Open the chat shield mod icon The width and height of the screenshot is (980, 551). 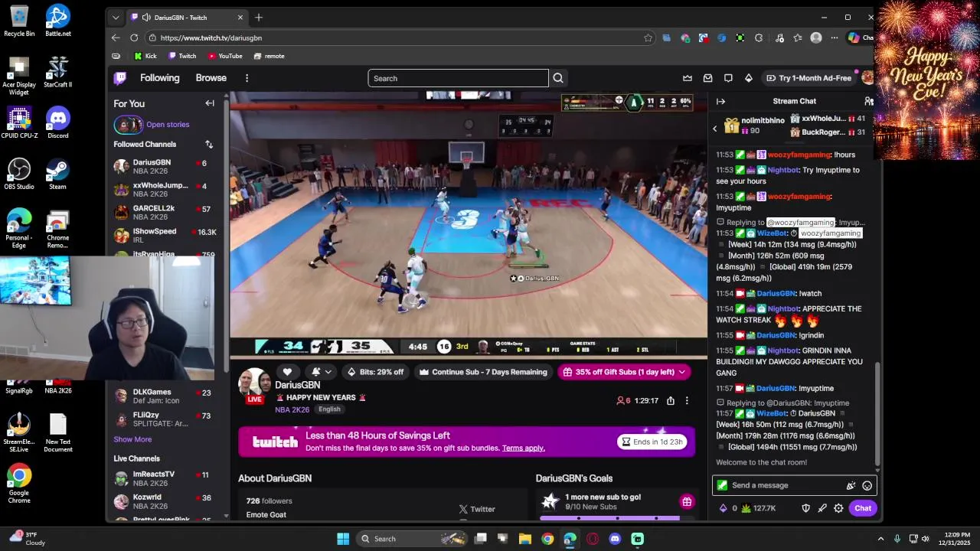805,508
